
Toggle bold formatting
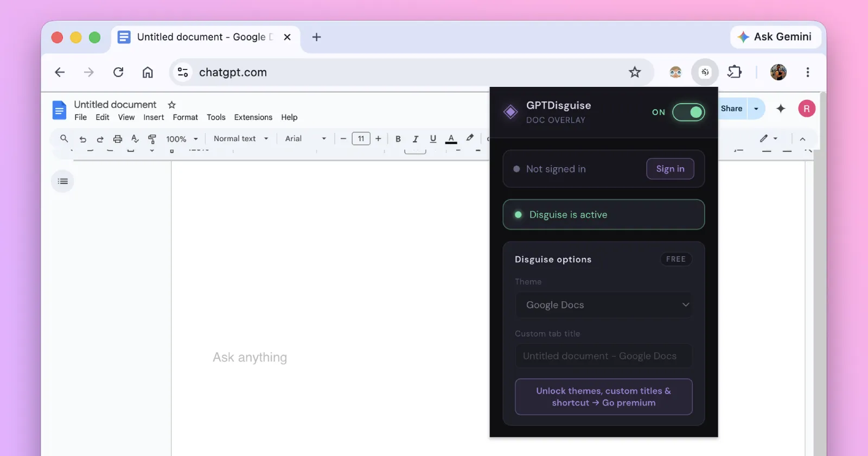click(398, 139)
